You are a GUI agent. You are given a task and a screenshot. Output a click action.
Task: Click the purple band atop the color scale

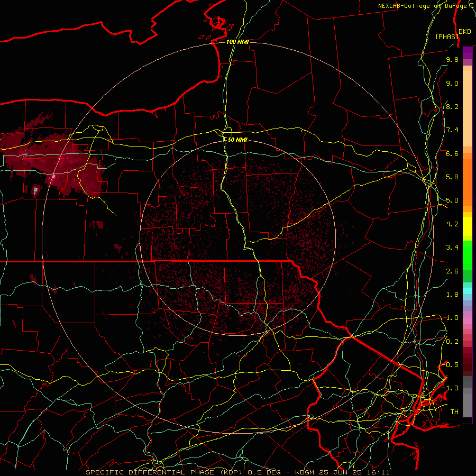point(467,53)
